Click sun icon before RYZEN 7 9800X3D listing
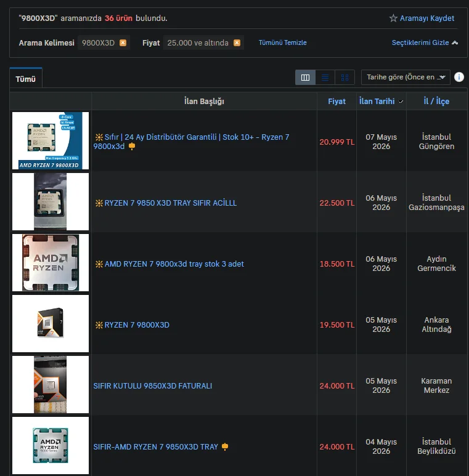The width and height of the screenshot is (469, 476). click(x=99, y=325)
